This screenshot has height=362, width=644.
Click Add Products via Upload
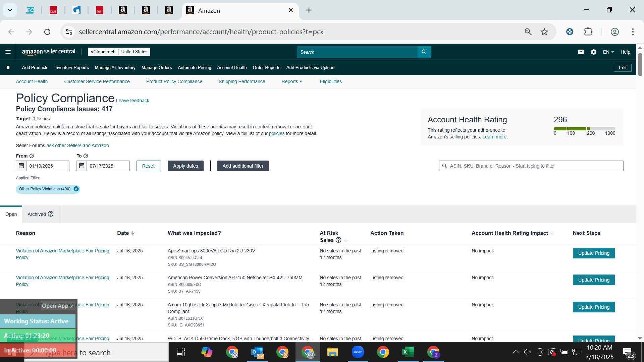click(310, 68)
